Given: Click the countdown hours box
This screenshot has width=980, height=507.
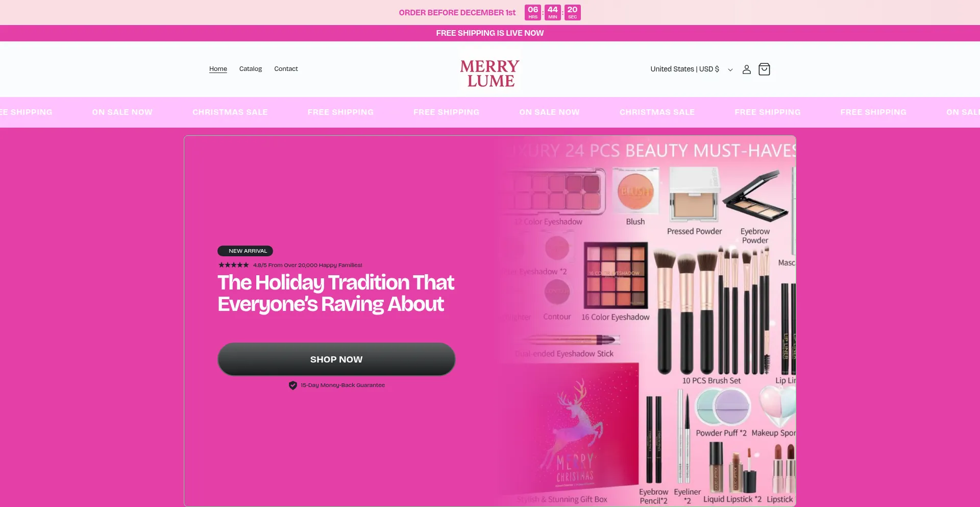Looking at the screenshot, I should click(533, 12).
